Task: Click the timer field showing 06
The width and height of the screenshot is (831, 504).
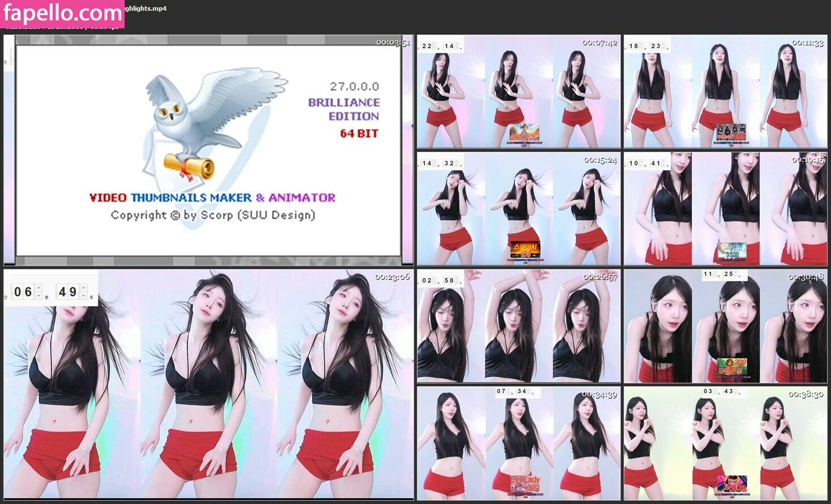Action: pyautogui.click(x=23, y=292)
